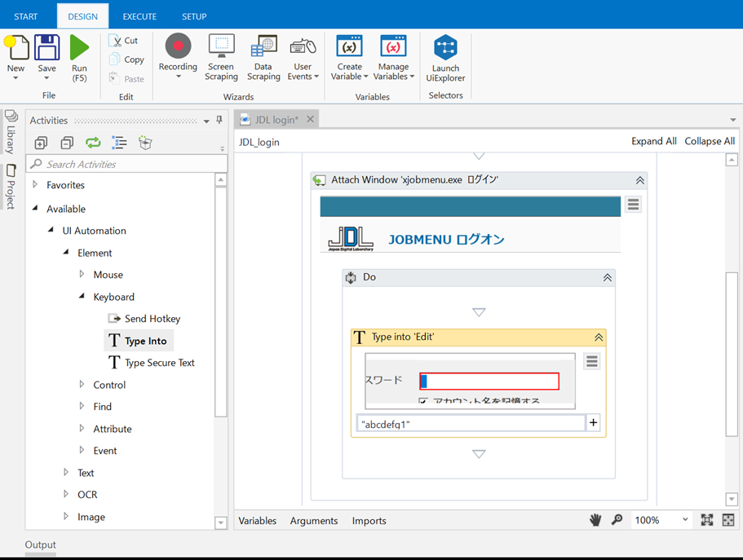
Task: Select the Type Secure Text activity
Action: tap(152, 363)
